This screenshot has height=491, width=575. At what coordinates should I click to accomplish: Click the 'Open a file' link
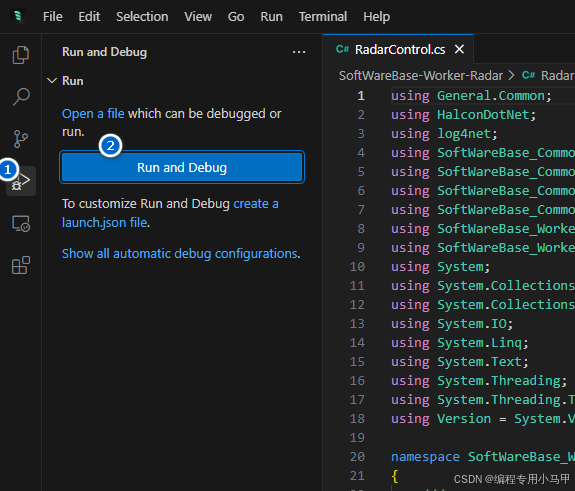pyautogui.click(x=93, y=114)
